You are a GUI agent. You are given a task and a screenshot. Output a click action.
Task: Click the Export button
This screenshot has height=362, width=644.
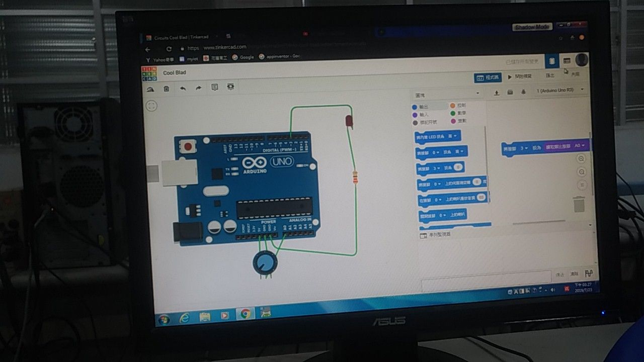click(x=550, y=76)
